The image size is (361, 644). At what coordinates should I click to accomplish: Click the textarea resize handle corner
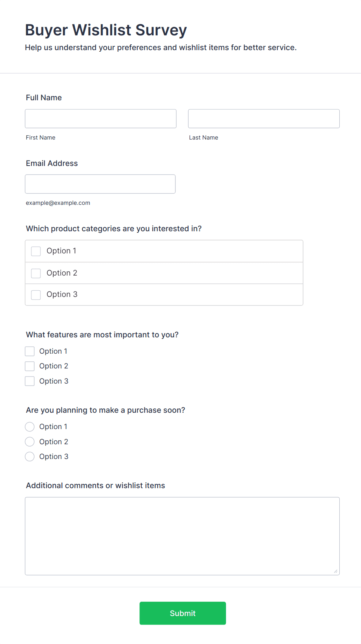336,571
